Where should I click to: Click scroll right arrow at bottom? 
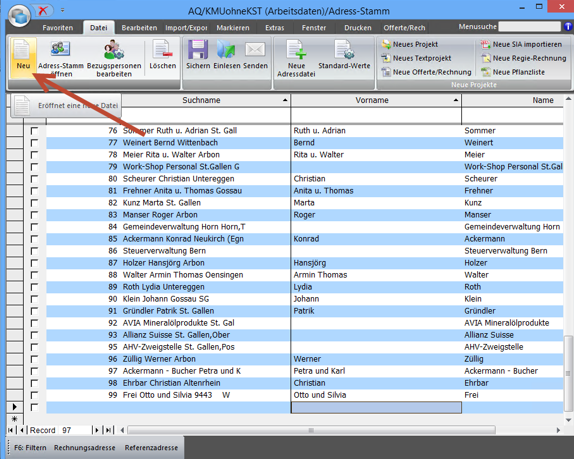(x=558, y=430)
